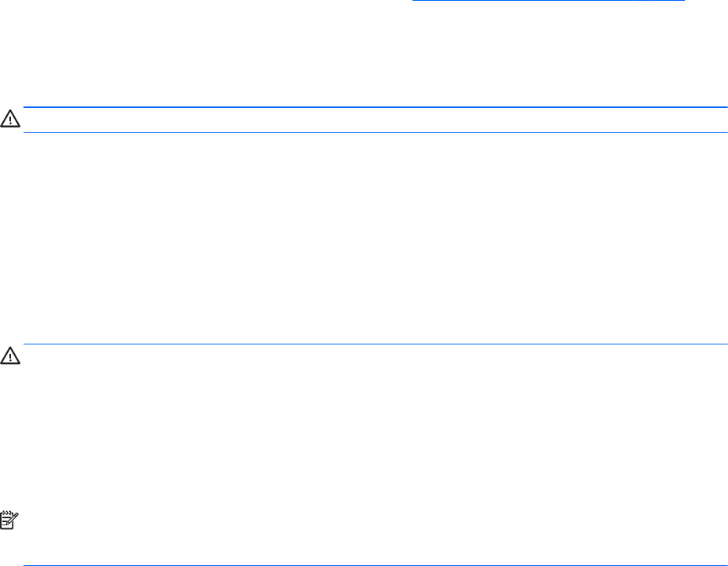728x566 pixels.
Task: Click the spiral binding of the note icon
Action: coord(6,513)
